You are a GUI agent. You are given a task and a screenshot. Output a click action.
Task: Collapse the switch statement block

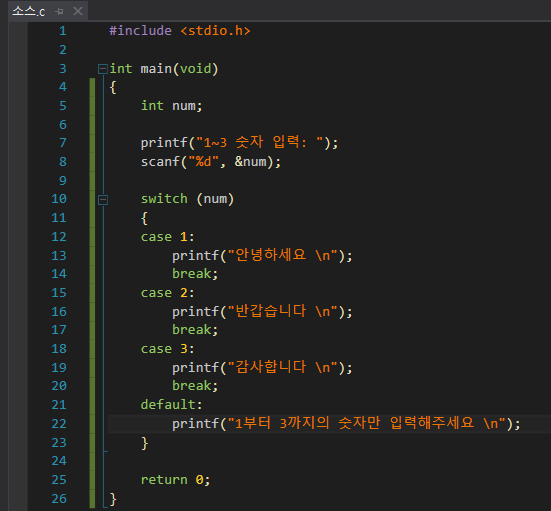pos(103,200)
